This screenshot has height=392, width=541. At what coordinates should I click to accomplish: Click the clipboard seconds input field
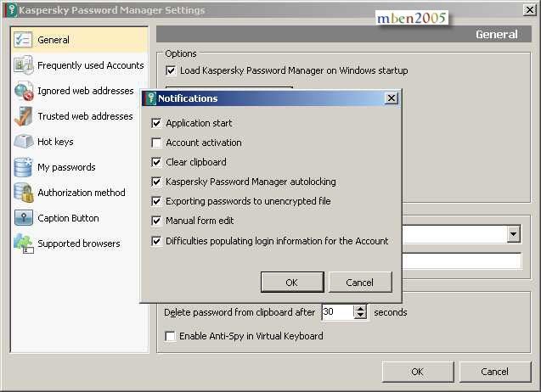pyautogui.click(x=338, y=312)
